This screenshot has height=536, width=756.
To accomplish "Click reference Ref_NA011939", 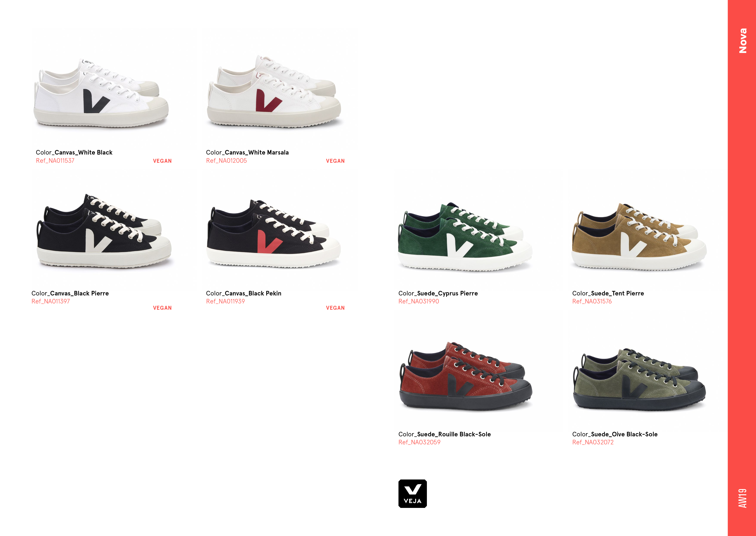I will [226, 301].
